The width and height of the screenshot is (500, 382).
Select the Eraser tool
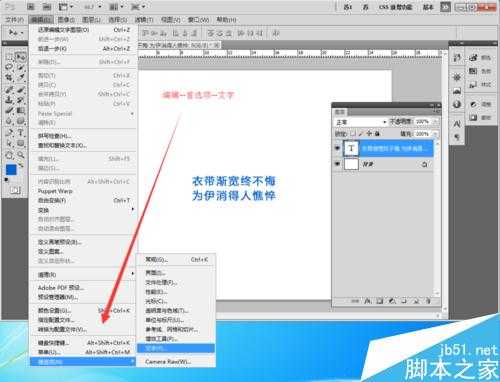click(x=9, y=111)
